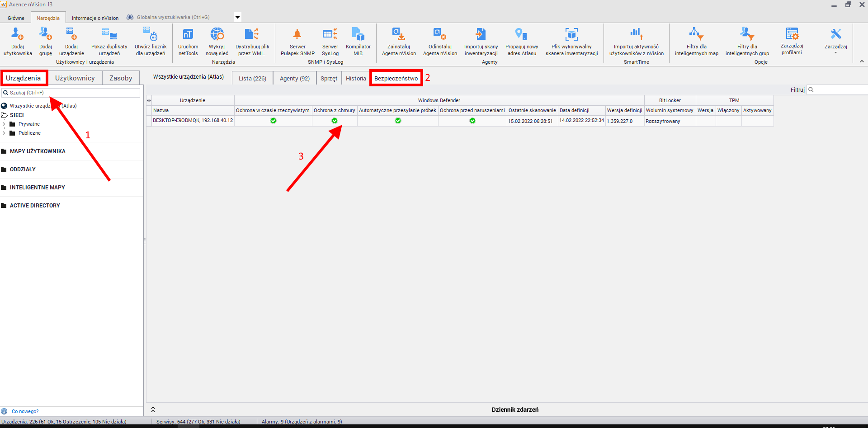Expand the Dziennik zdarzeń panel chevron
This screenshot has width=868, height=428.
point(153,409)
